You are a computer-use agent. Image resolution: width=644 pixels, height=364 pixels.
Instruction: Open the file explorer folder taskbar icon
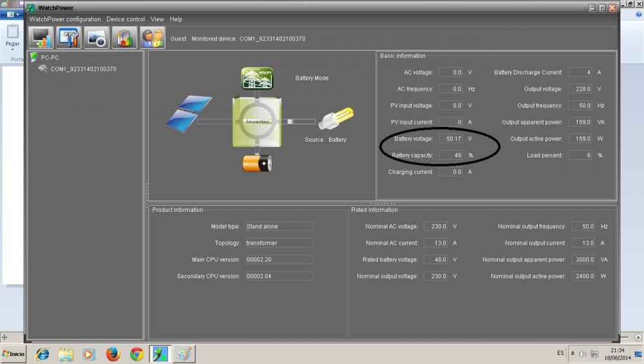[66, 354]
